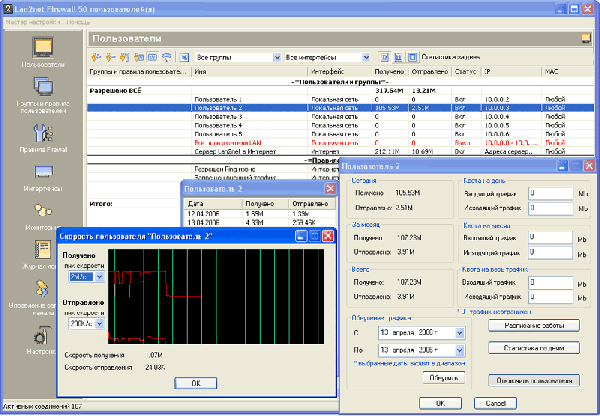Open the Users section in sidebar
This screenshot has width=600, height=416.
(x=43, y=48)
